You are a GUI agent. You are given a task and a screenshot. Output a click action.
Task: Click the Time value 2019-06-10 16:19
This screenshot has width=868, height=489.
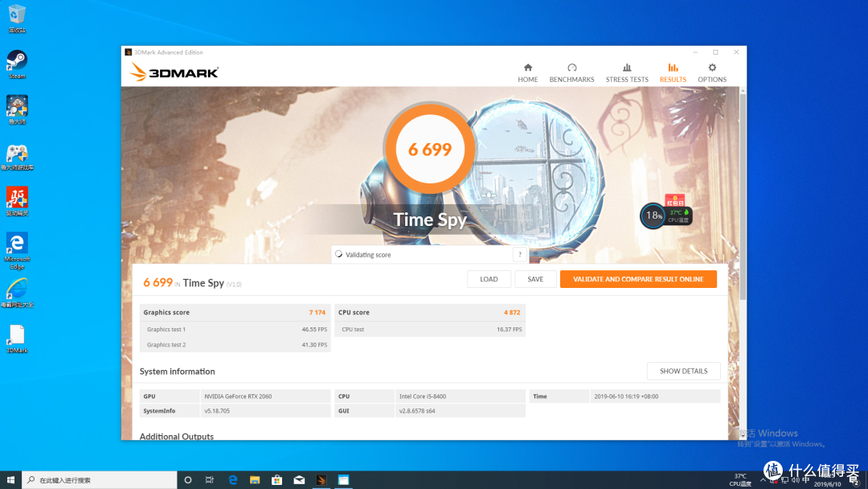(x=626, y=397)
